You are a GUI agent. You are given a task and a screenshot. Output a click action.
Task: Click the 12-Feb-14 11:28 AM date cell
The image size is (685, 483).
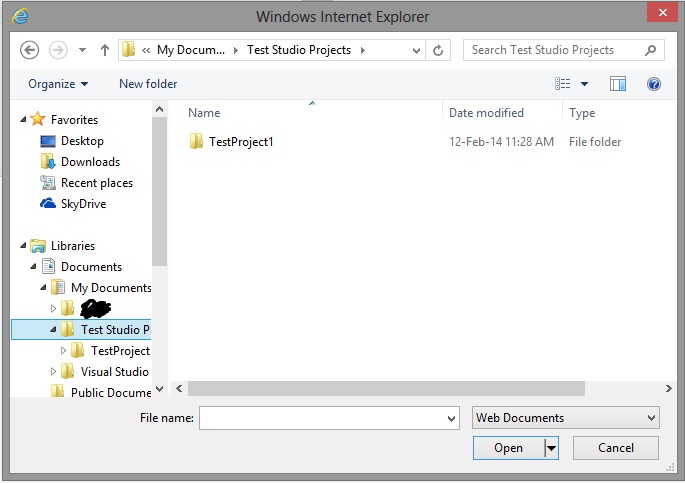click(x=502, y=141)
